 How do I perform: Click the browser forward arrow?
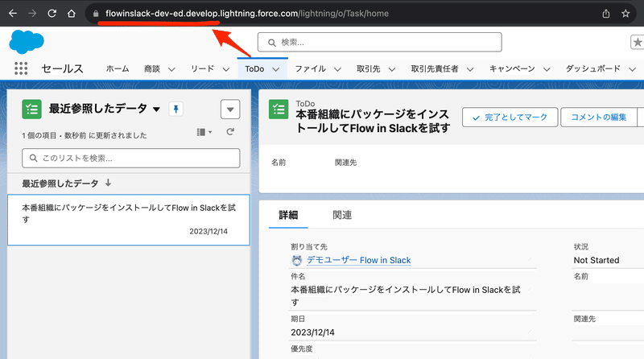(x=32, y=14)
